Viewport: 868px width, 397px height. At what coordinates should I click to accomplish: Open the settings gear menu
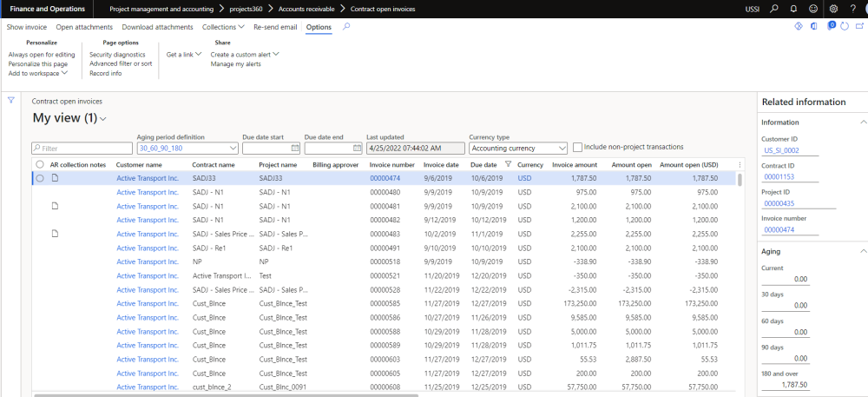[833, 9]
